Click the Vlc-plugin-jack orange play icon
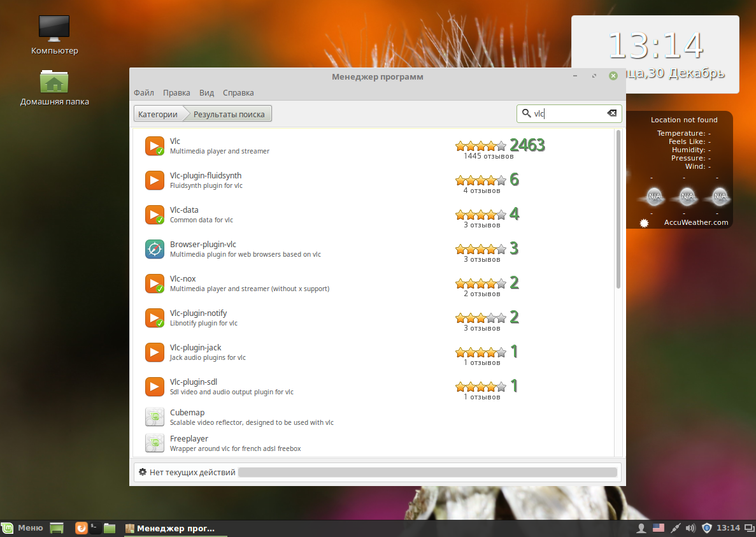The height and width of the screenshot is (537, 756). pyautogui.click(x=154, y=352)
